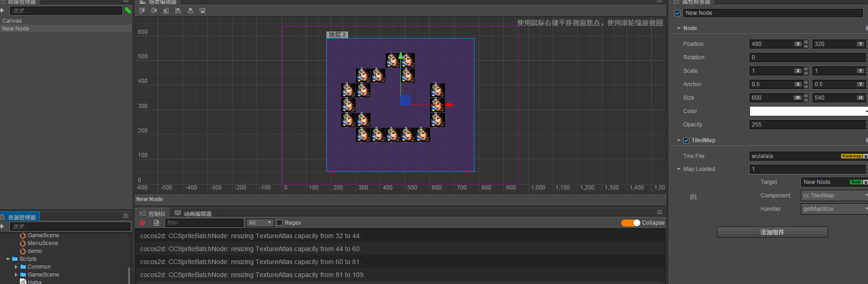Expand the Common folder
The image size is (868, 284).
coord(16,267)
